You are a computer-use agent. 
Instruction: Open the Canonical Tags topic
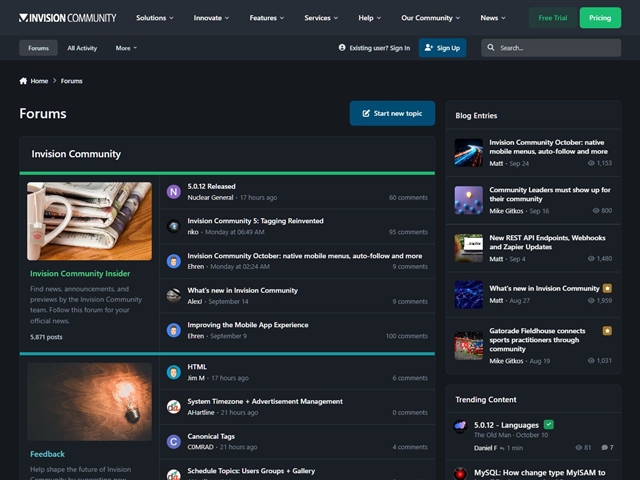click(x=211, y=436)
